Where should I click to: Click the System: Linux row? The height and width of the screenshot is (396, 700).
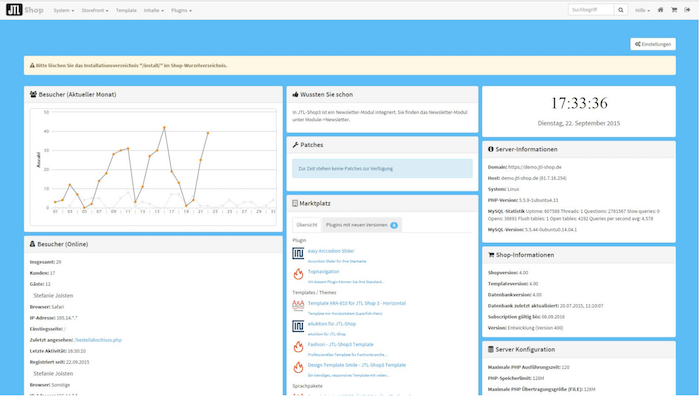coord(504,189)
